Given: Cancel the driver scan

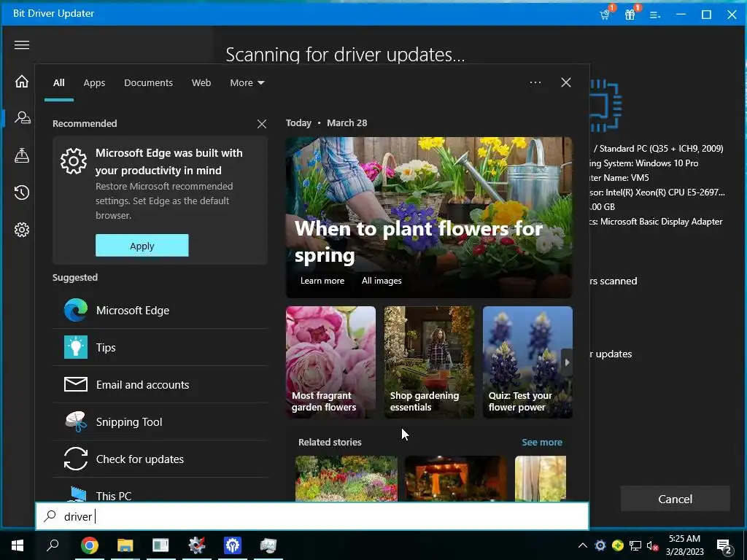Looking at the screenshot, I should click(x=675, y=499).
